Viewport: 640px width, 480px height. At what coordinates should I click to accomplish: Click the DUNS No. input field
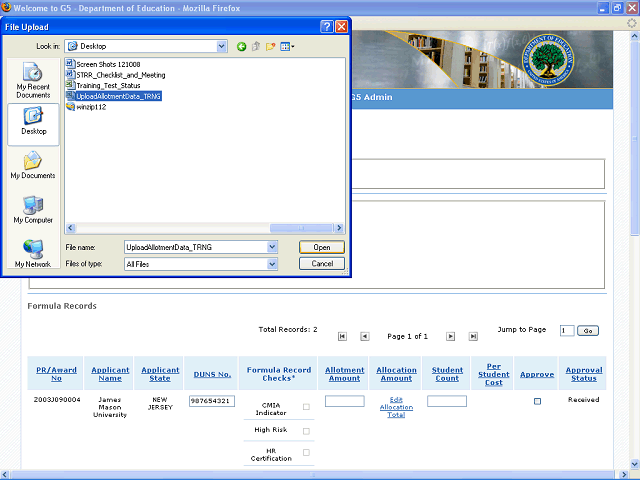[x=212, y=401]
